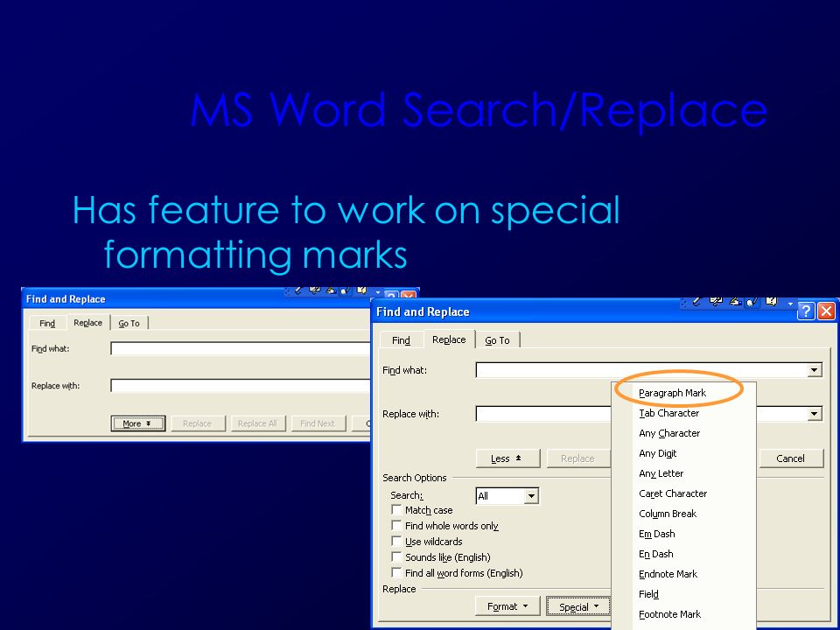Image resolution: width=840 pixels, height=630 pixels.
Task: Enable the Use wildcards option
Action: [x=396, y=541]
